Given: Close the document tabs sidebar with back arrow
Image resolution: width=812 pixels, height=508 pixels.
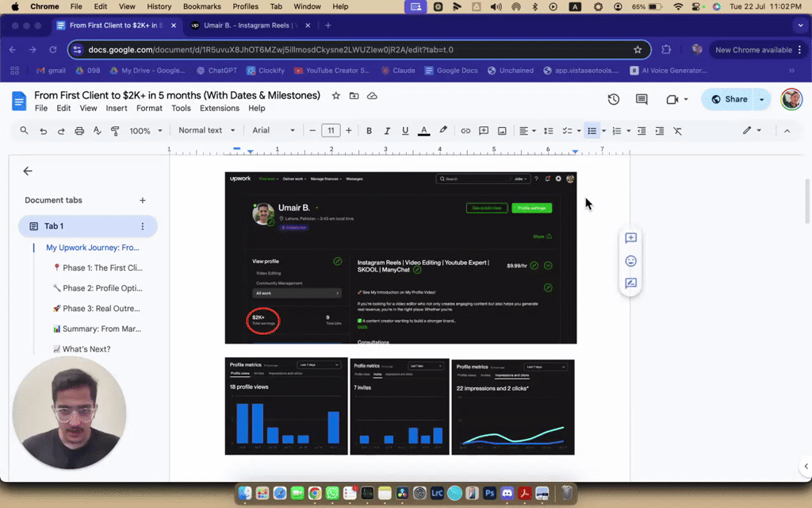Looking at the screenshot, I should click(28, 171).
